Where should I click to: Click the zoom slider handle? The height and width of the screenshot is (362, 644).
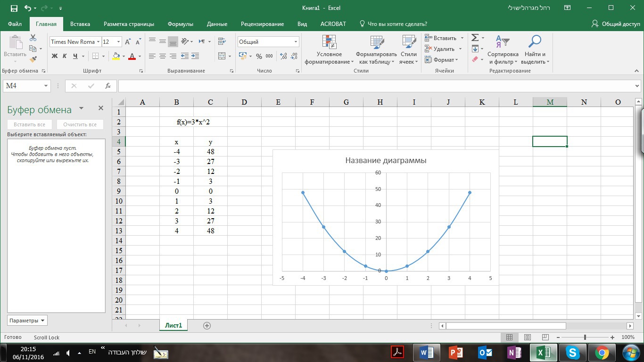coord(585,337)
